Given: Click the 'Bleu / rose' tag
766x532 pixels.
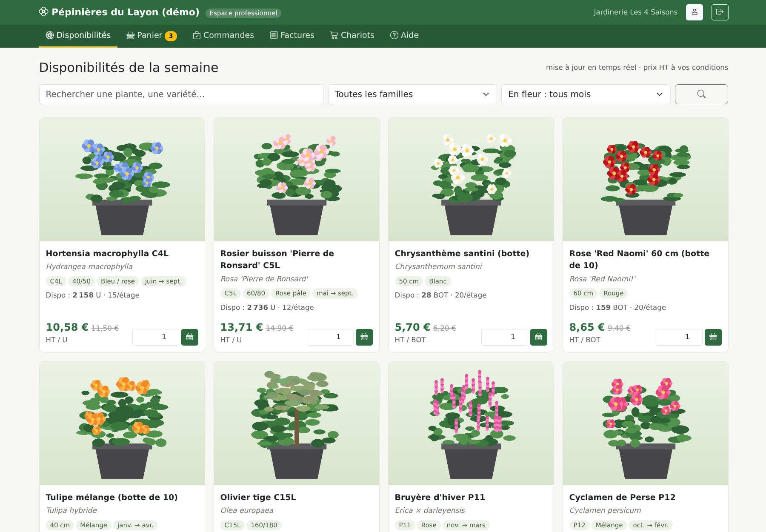Looking at the screenshot, I should tap(118, 281).
